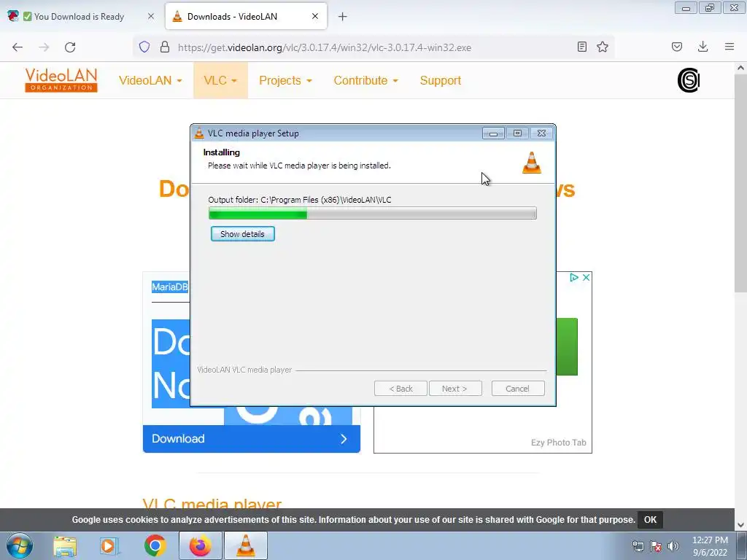Click the VLC cone icon in setup title bar
The height and width of the screenshot is (560, 747).
click(x=199, y=133)
